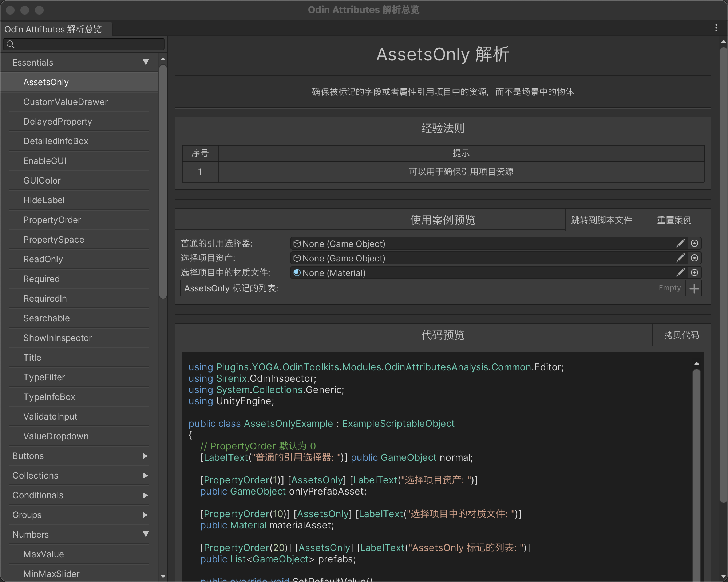Click pencil edit icon for 普通的引用选择器
The width and height of the screenshot is (728, 582).
pos(680,243)
